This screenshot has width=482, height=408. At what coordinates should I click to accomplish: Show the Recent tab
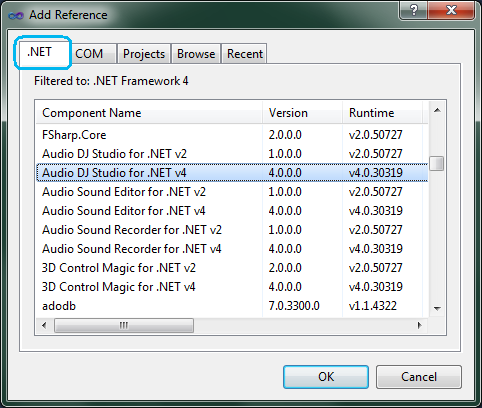tap(245, 54)
